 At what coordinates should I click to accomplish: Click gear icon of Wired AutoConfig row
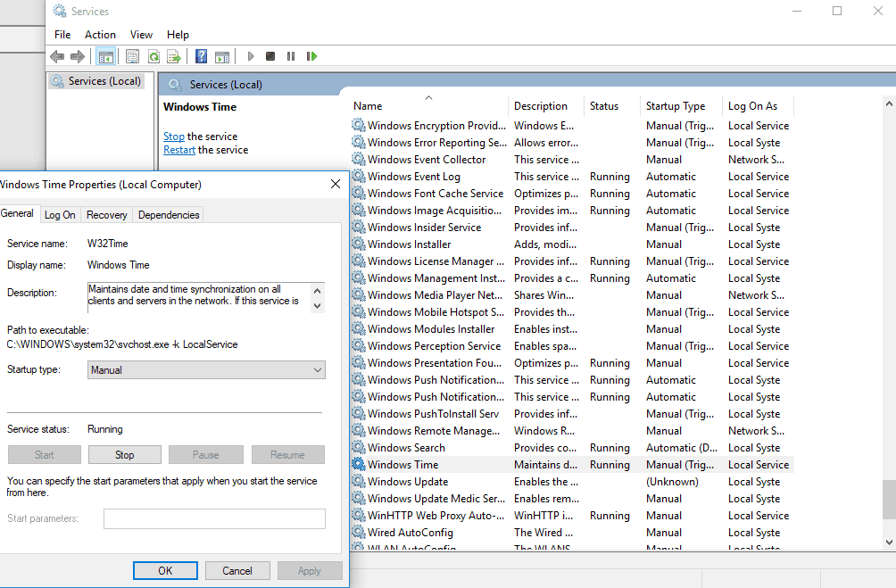point(358,533)
